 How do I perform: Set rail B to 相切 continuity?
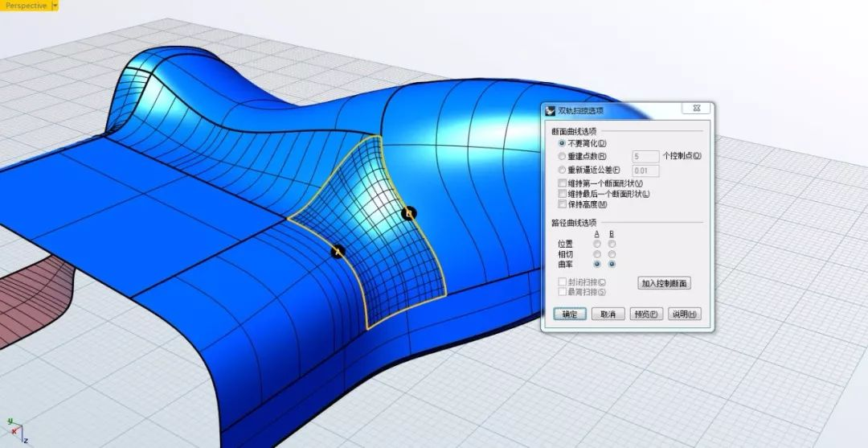(612, 254)
